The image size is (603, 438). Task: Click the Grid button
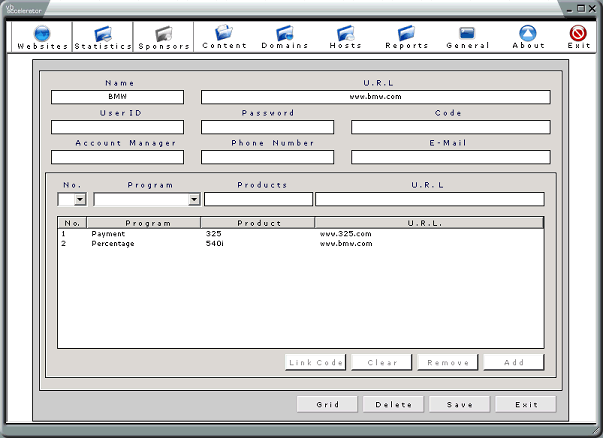327,404
